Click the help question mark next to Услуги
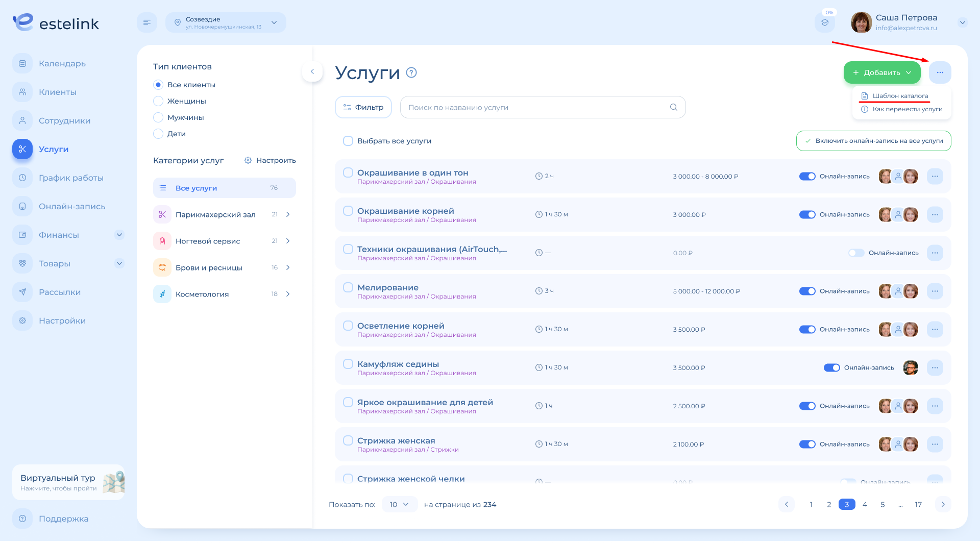Screen dimensions: 980x543 pyautogui.click(x=411, y=72)
